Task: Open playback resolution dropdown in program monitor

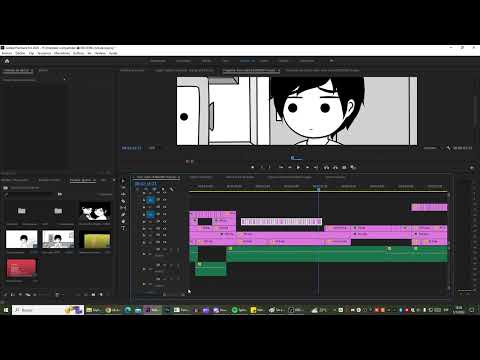Action: tap(432, 148)
